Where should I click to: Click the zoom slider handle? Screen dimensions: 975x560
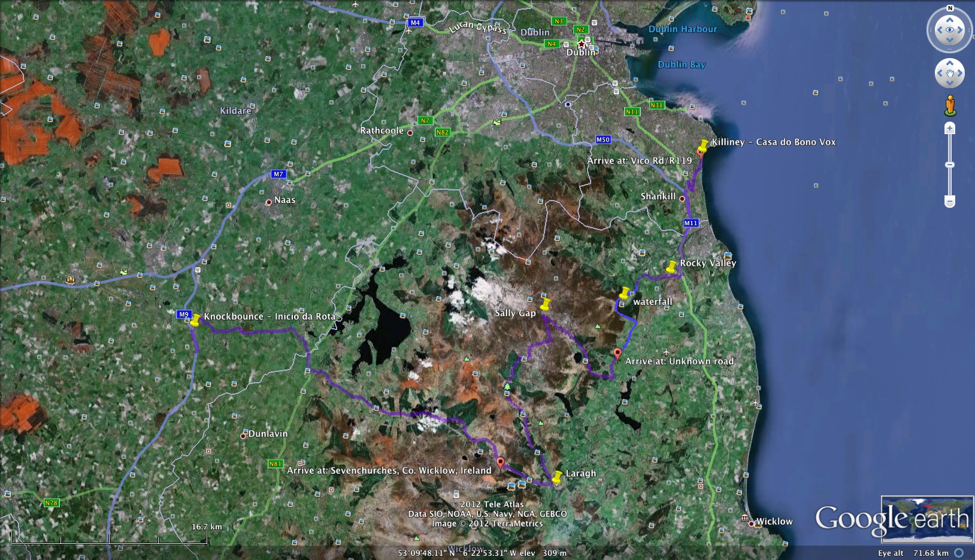pos(950,165)
